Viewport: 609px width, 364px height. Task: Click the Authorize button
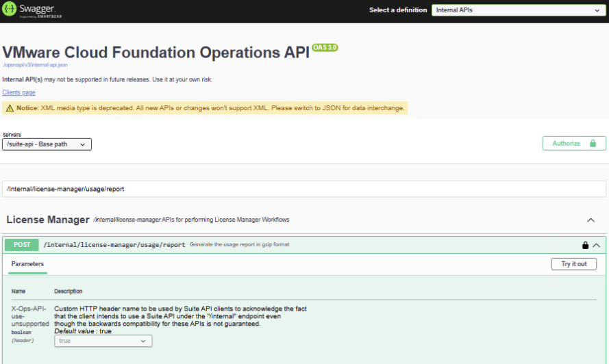574,143
